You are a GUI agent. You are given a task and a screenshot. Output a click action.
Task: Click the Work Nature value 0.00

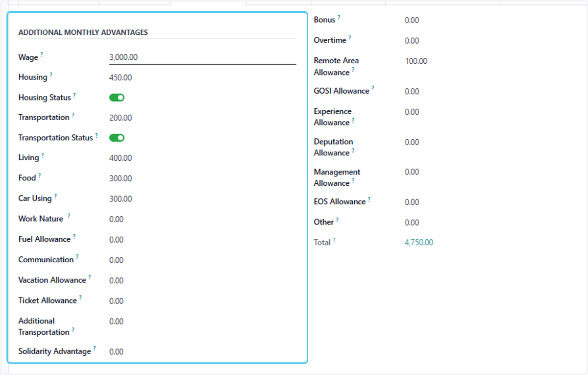pos(117,219)
